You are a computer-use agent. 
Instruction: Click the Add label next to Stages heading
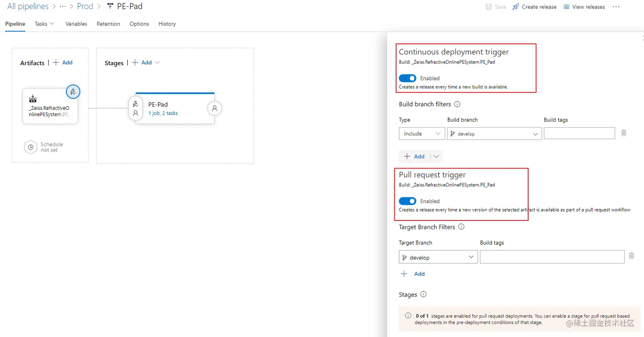[x=147, y=63]
